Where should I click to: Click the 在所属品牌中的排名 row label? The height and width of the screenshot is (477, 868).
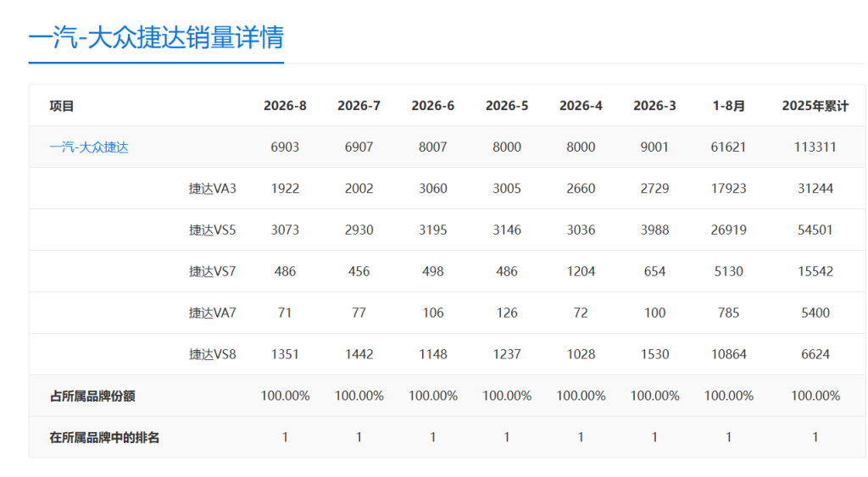(104, 438)
